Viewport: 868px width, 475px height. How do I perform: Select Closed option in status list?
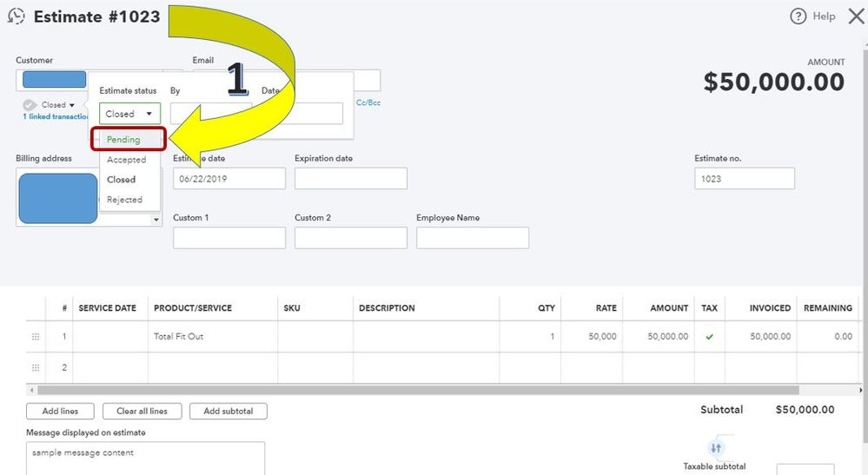[122, 179]
